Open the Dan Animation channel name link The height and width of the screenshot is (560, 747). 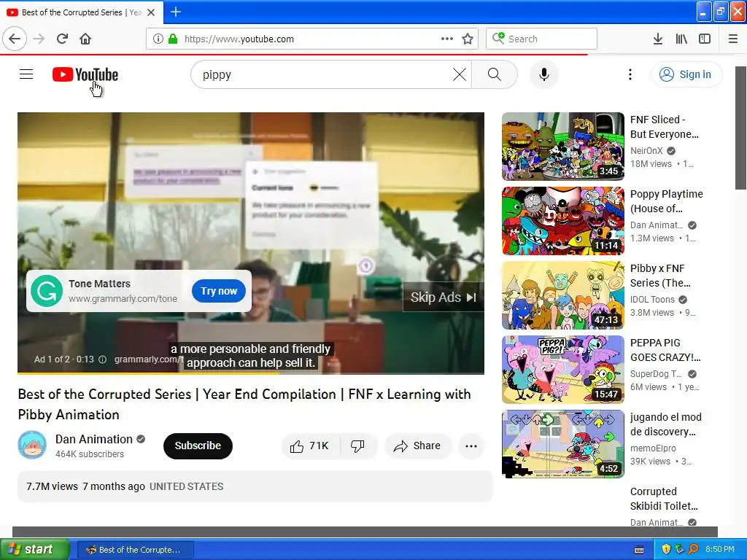pos(94,439)
